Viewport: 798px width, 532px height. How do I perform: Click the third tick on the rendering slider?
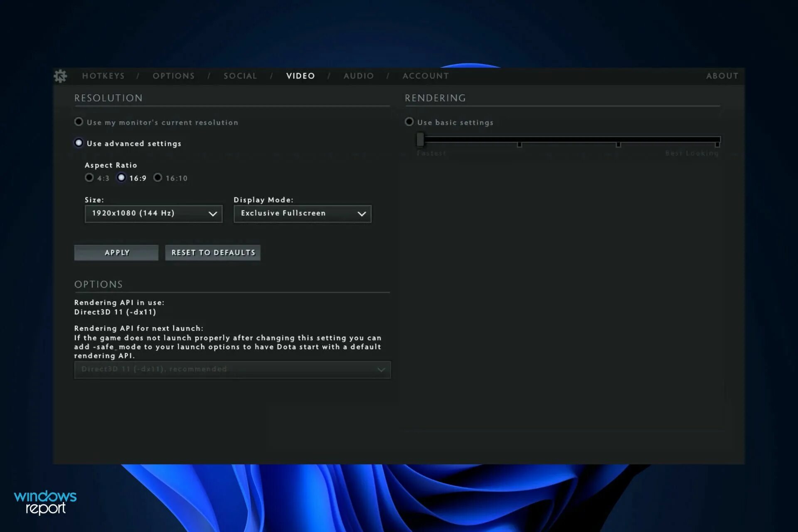pos(618,144)
